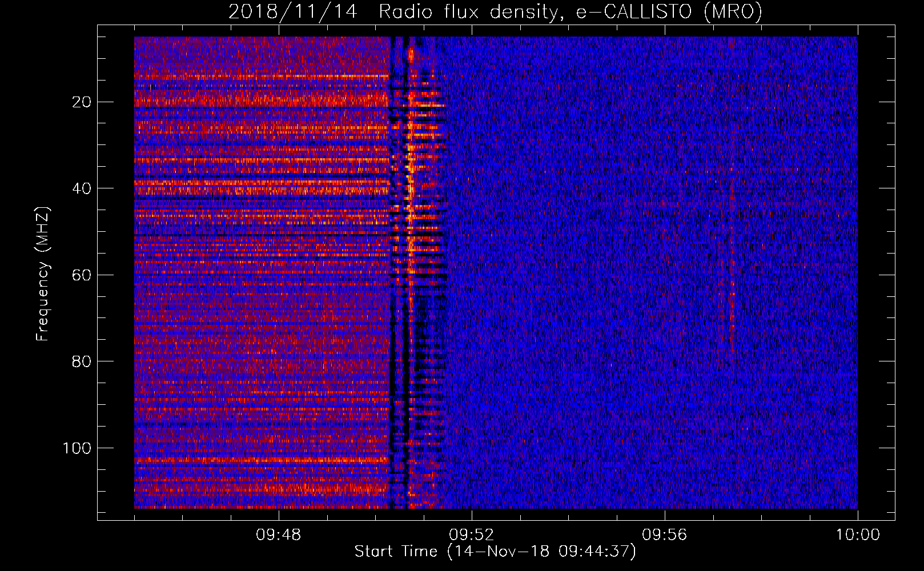
Task: Click the "Frequency (MHZ)" y-axis label
Action: (x=43, y=274)
